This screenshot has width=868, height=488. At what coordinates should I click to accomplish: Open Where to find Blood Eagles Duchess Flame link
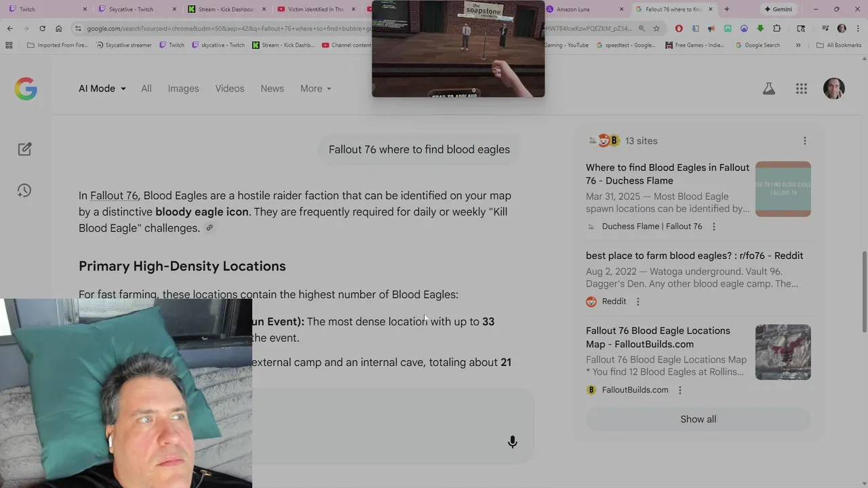667,174
